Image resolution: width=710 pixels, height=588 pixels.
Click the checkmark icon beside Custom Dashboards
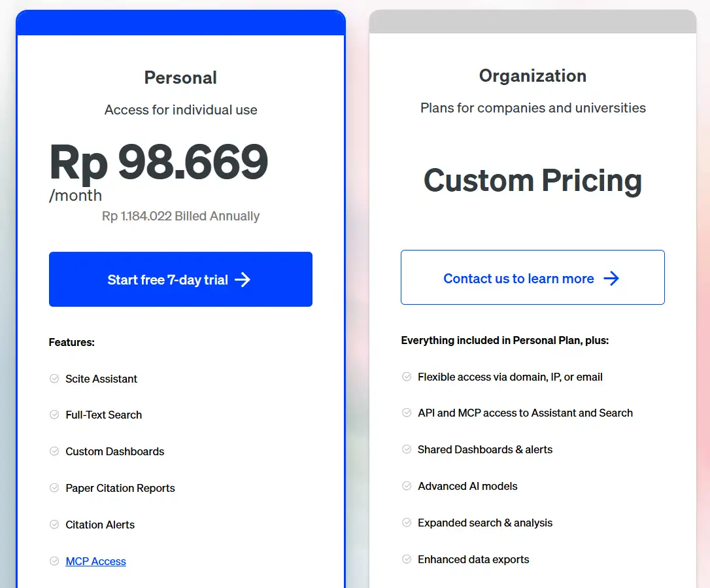pos(54,451)
